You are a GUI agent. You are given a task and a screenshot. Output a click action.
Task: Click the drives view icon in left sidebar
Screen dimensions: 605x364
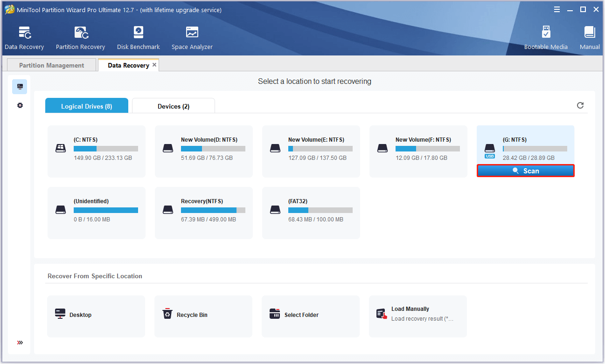[20, 87]
